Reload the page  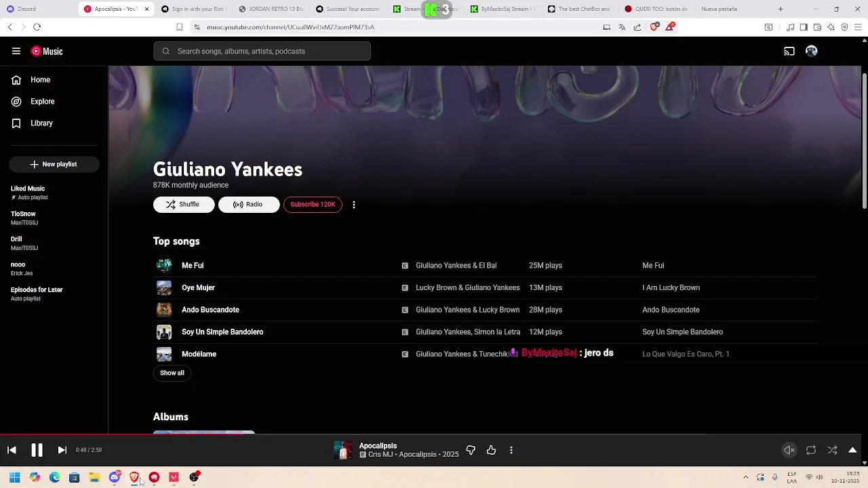(x=37, y=27)
